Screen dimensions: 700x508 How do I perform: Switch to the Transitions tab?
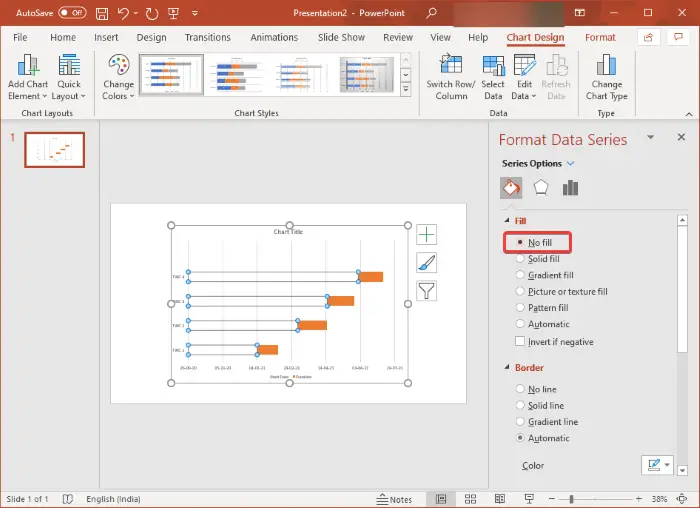tap(208, 37)
